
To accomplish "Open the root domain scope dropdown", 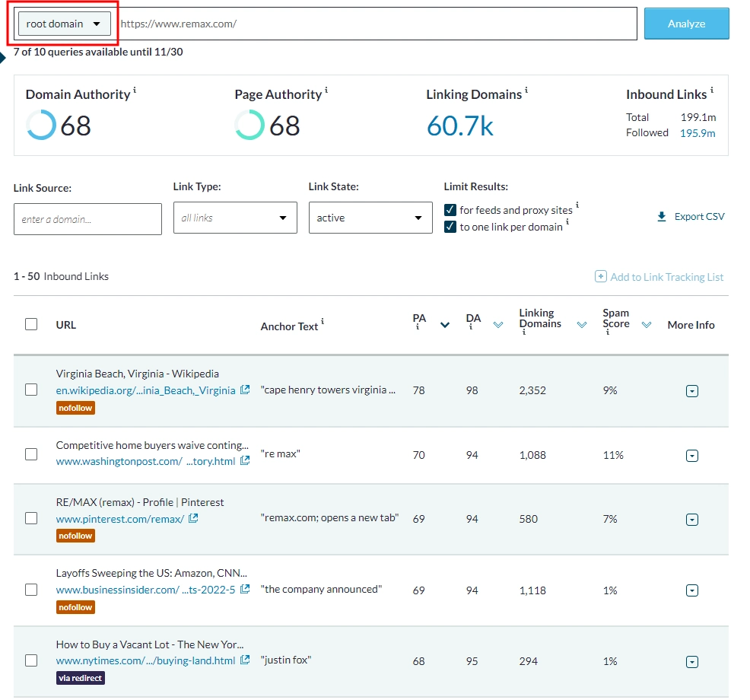I will click(64, 24).
